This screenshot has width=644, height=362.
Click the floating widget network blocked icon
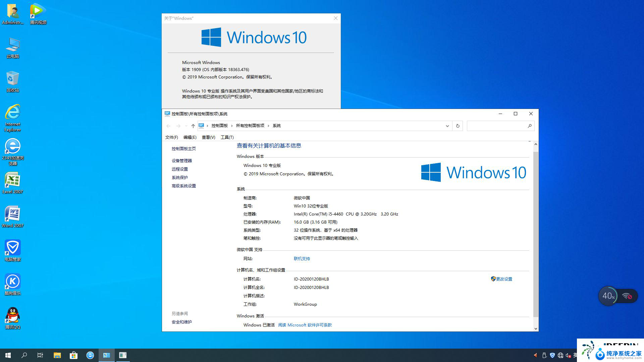pyautogui.click(x=627, y=296)
